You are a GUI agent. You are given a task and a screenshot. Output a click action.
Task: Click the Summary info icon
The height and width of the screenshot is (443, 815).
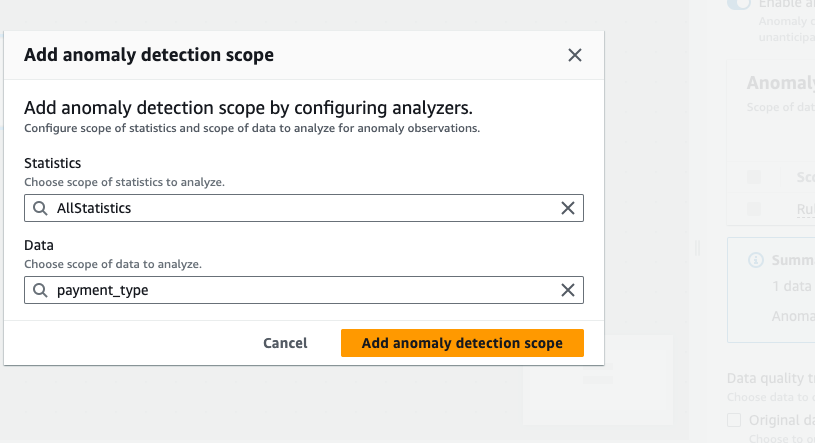point(756,260)
